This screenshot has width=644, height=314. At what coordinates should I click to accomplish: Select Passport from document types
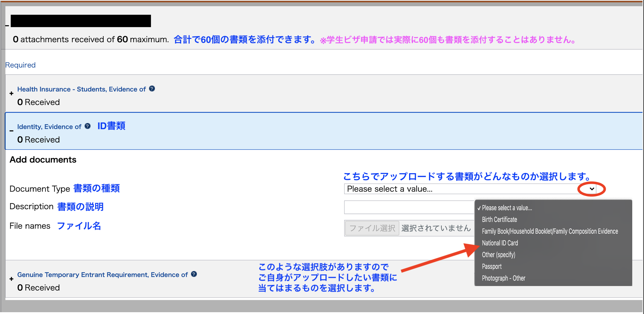[492, 266]
